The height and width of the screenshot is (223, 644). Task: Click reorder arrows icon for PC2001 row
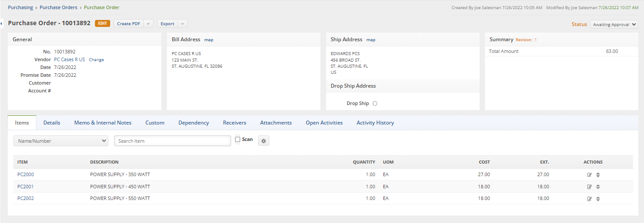[598, 187]
